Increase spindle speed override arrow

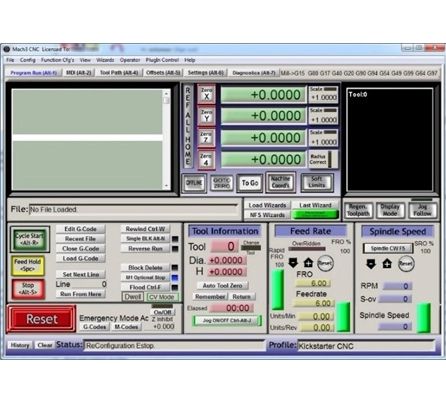pos(387,264)
